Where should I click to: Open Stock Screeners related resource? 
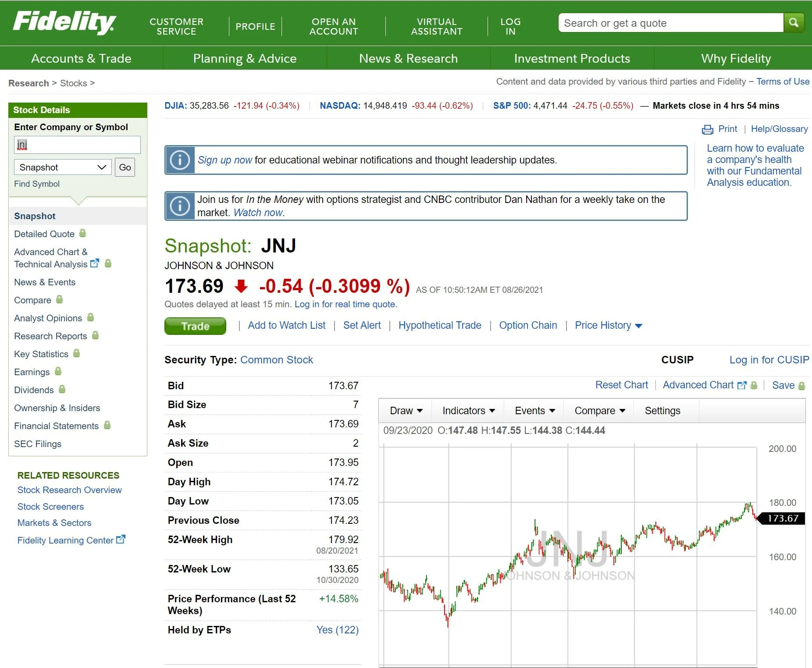[50, 506]
